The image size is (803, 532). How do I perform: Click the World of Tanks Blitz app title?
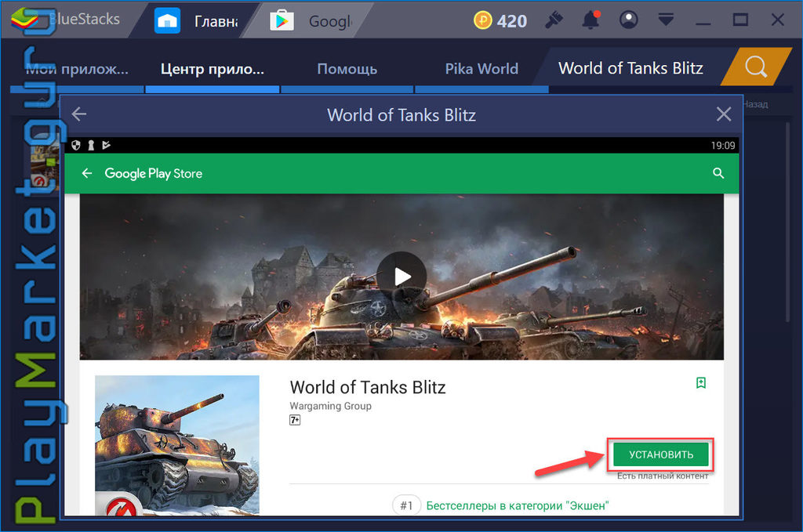368,387
